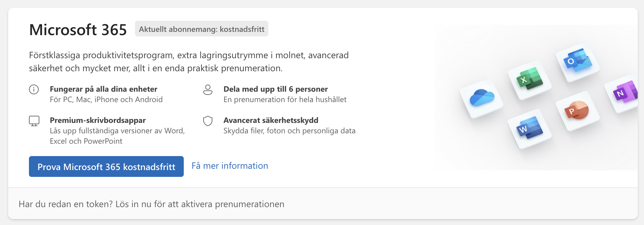The height and width of the screenshot is (225, 644).
Task: Click the Premium-skrivbordsappar feature title
Action: 98,120
